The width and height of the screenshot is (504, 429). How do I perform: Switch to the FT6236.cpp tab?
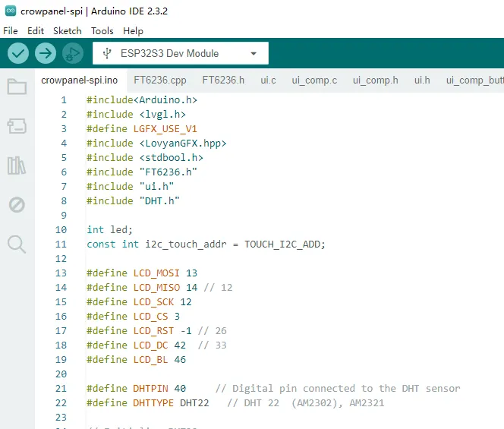tap(159, 80)
